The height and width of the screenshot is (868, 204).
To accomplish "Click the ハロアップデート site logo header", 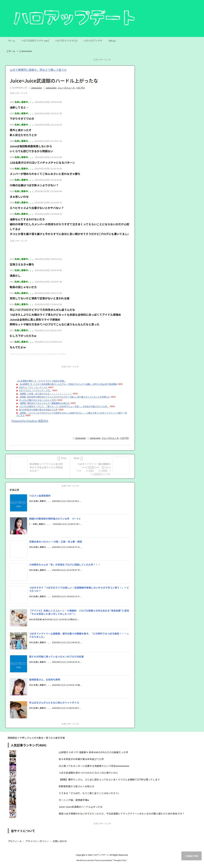I will [74, 18].
